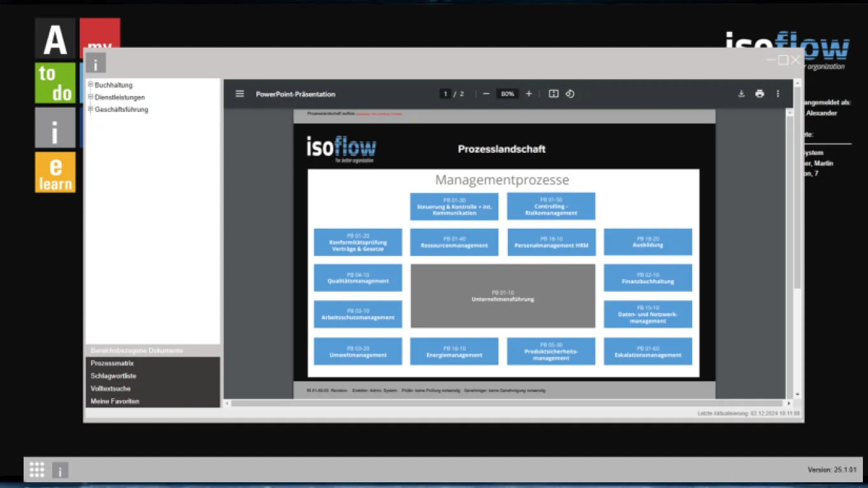Click the fit-to-page icon
This screenshot has width=868, height=488.
(x=554, y=94)
